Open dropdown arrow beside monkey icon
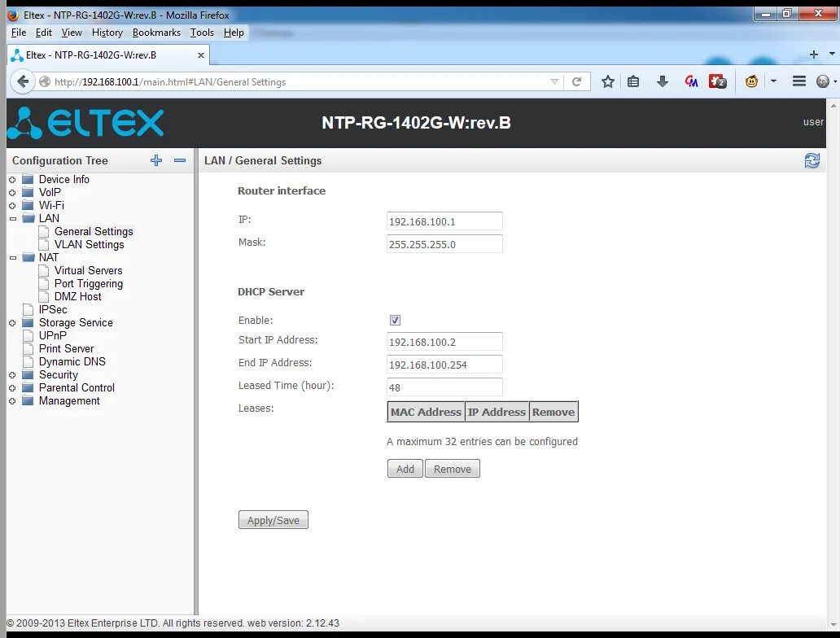Screen dimensions: 840x638 [x=773, y=81]
